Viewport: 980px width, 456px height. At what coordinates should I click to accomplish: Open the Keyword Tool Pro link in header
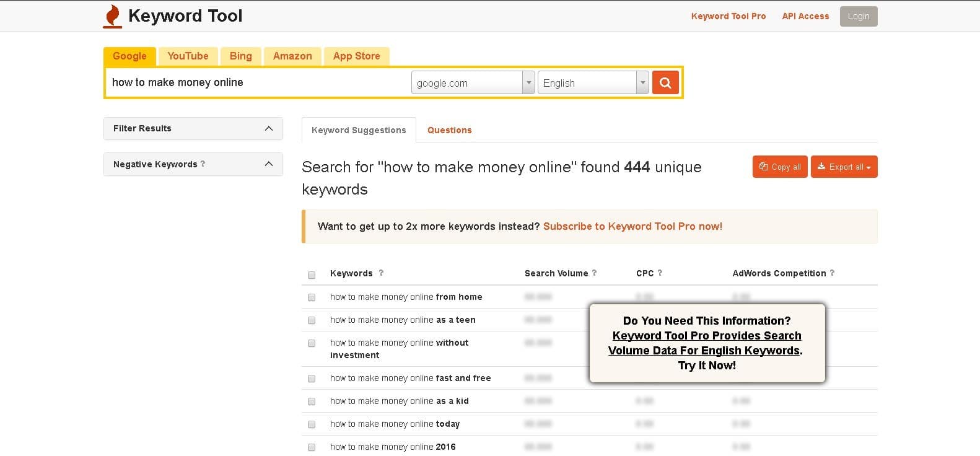pyautogui.click(x=728, y=16)
